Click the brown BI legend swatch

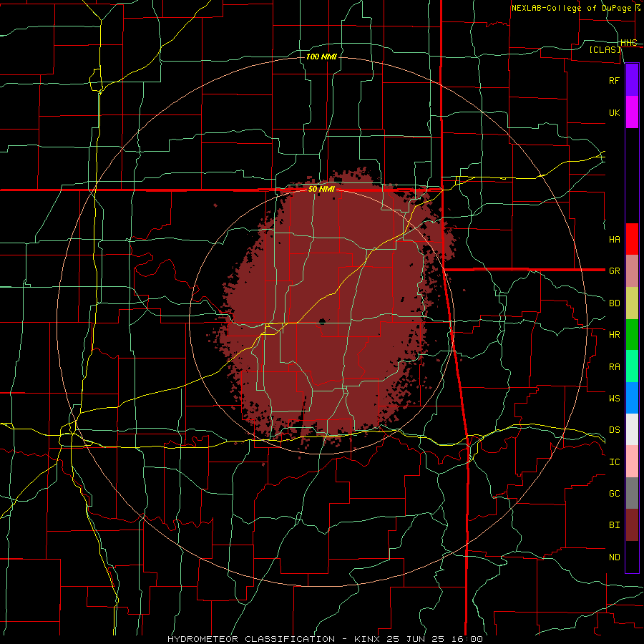coord(632,525)
